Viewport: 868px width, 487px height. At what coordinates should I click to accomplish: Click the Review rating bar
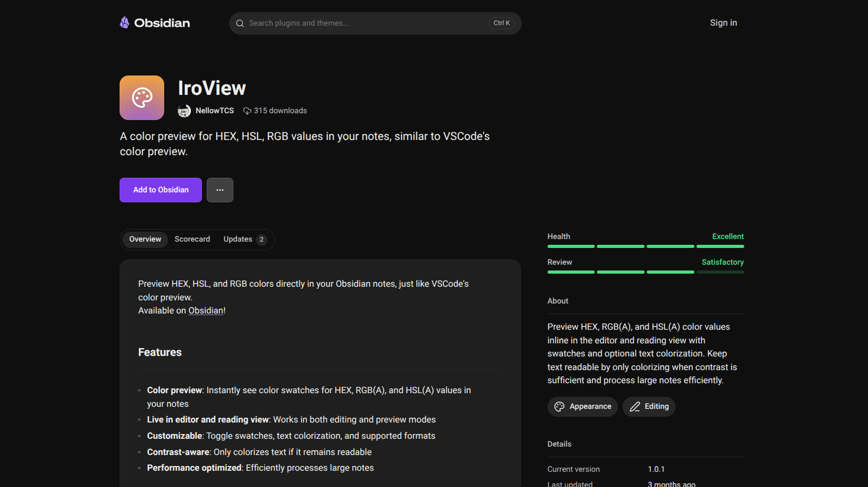tap(646, 272)
